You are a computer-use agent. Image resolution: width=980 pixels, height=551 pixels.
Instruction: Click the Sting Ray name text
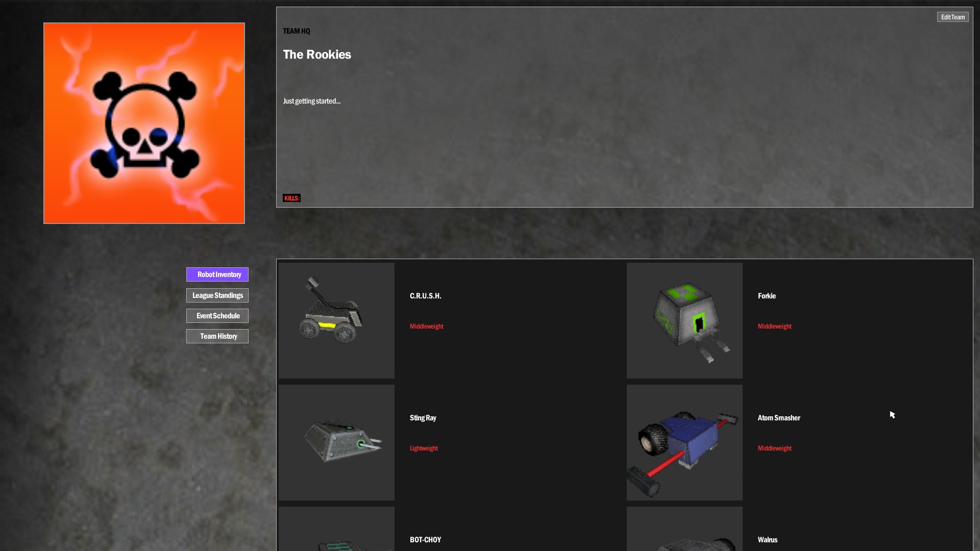[x=423, y=418]
